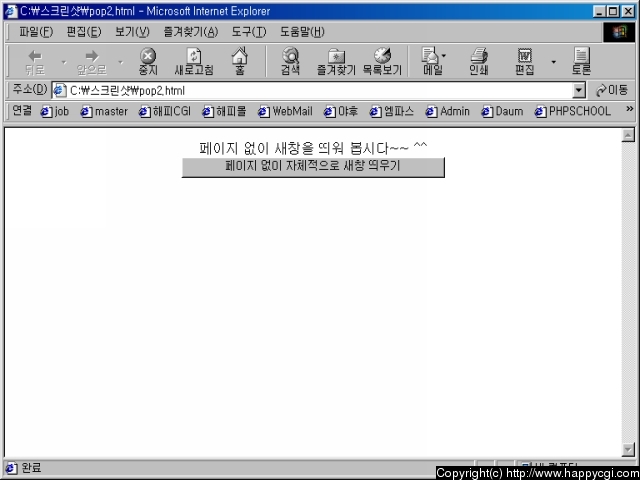Open the 해피CGI link shortcut

pyautogui.click(x=165, y=111)
